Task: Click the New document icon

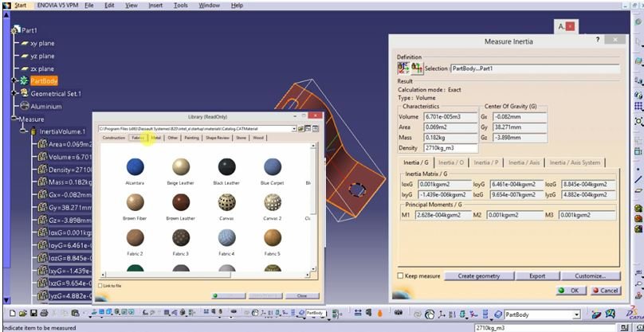Action: pos(13,313)
